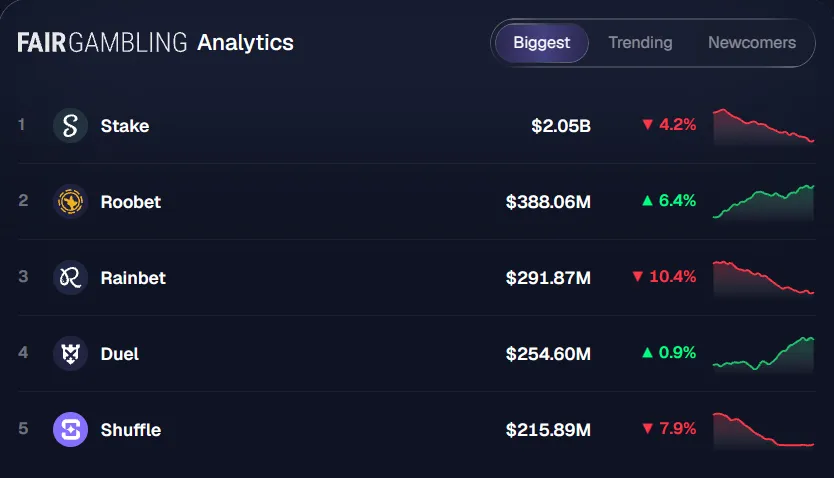Click the Roobet logo icon
Screen dimensions: 834x478
(x=70, y=202)
